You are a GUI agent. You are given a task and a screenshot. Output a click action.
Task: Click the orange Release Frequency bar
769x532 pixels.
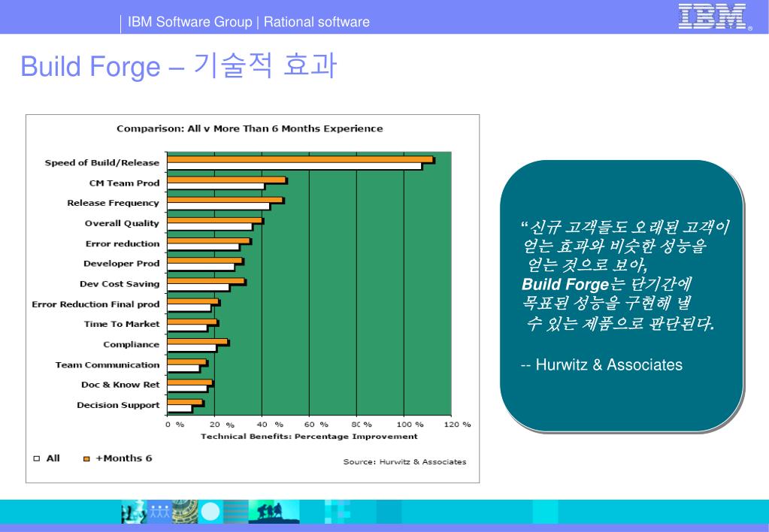pos(225,200)
